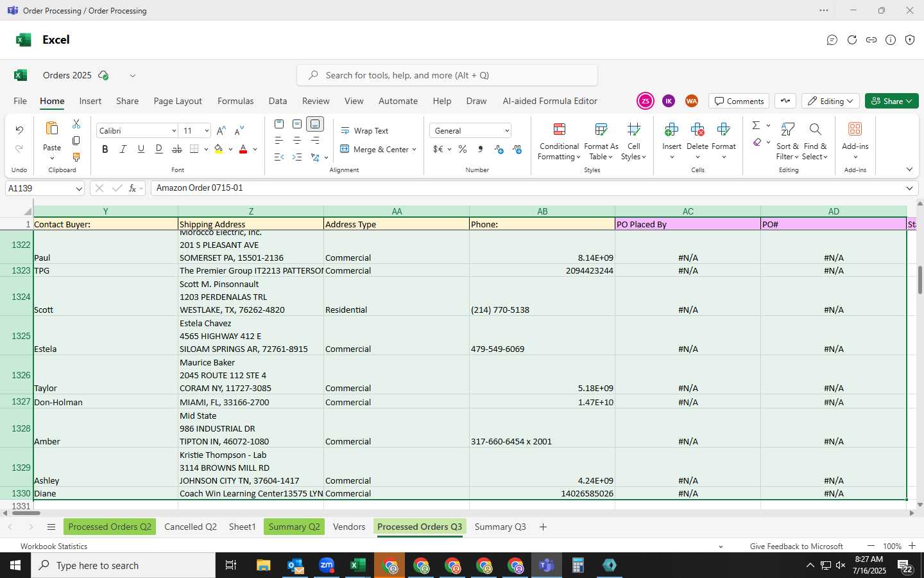The height and width of the screenshot is (578, 924).
Task: Apply Comma Style number format
Action: [x=481, y=149]
